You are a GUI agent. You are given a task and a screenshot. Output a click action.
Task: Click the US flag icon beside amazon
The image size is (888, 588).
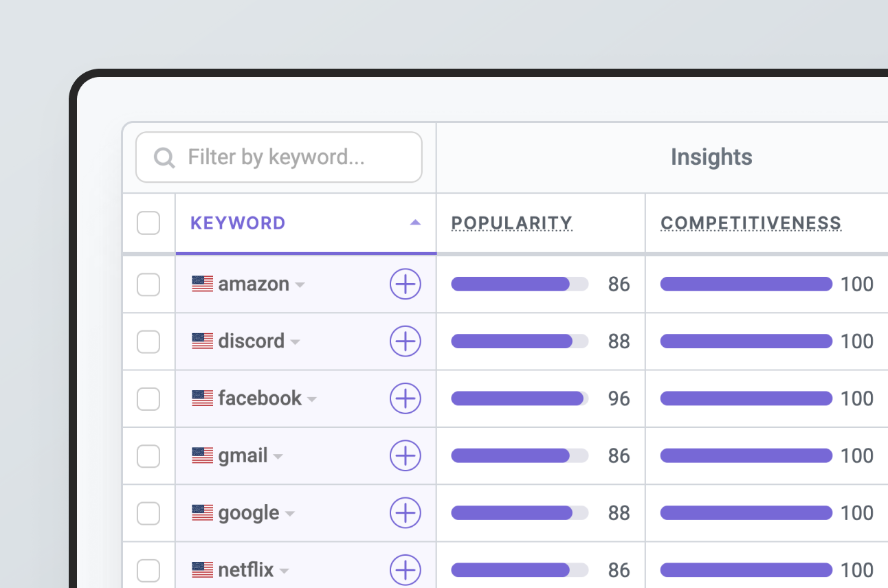[202, 284]
